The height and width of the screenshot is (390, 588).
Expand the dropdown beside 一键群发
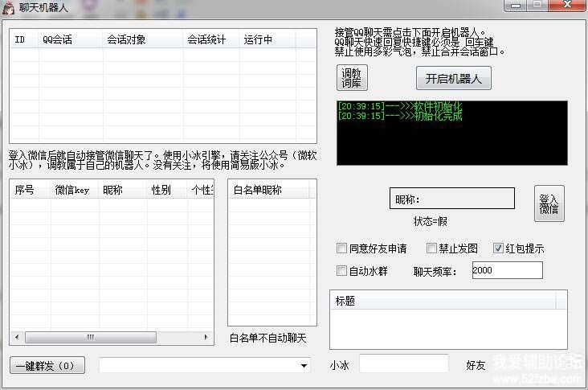tap(304, 366)
